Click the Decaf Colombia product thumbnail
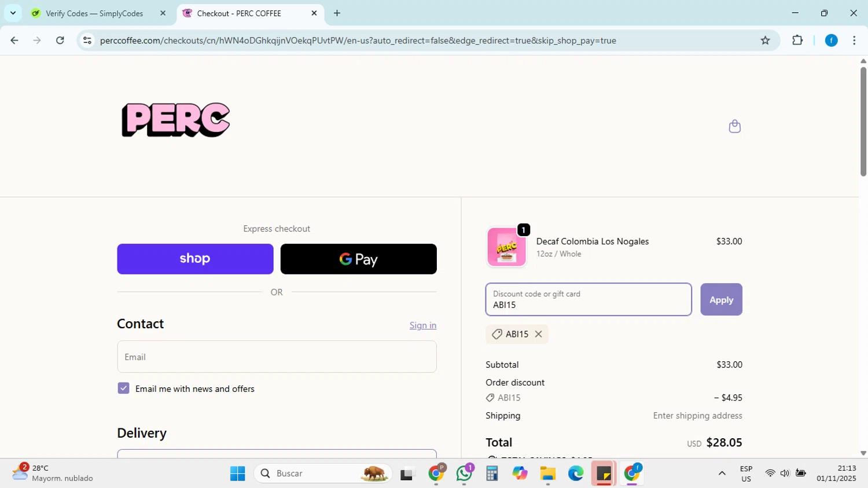The height and width of the screenshot is (488, 868). pos(506,247)
